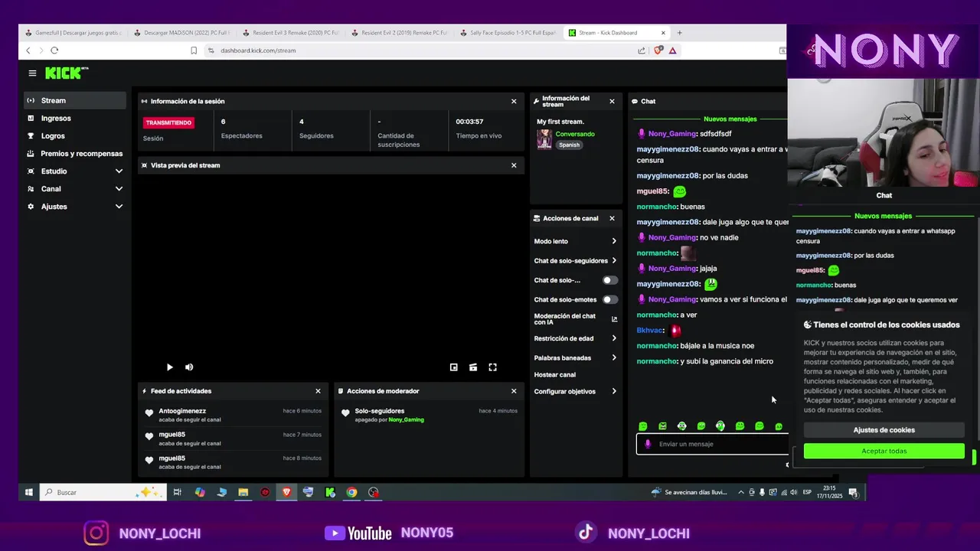
Task: Click the taskbar clock showing 23:15
Action: click(x=829, y=492)
